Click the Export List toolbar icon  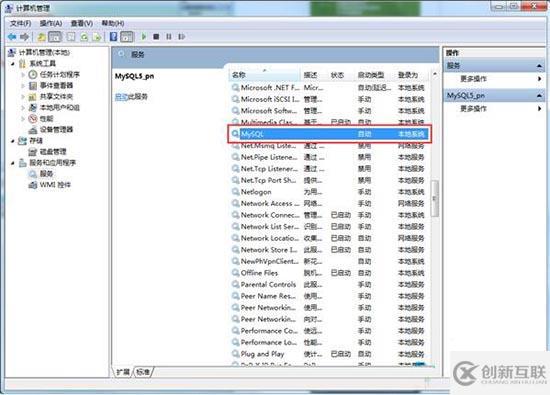[x=97, y=36]
